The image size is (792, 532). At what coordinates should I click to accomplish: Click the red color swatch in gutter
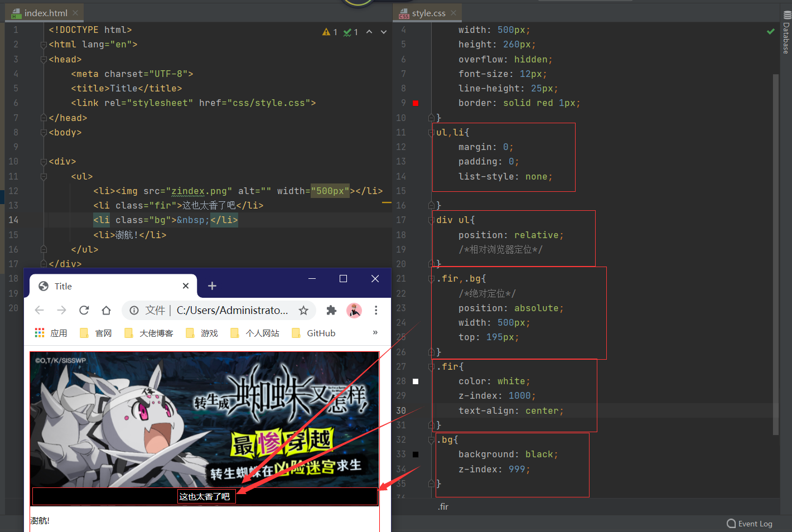point(415,103)
